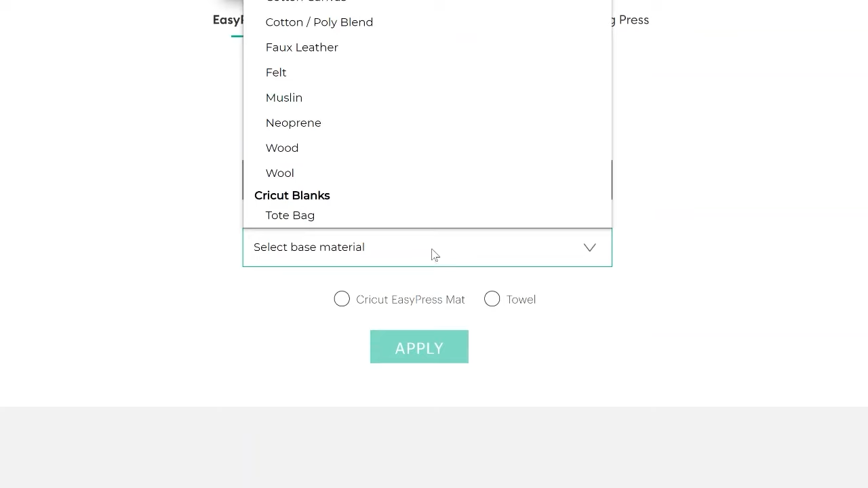
Task: Click the partially visible Cotton Canvas option
Action: coord(306,1)
